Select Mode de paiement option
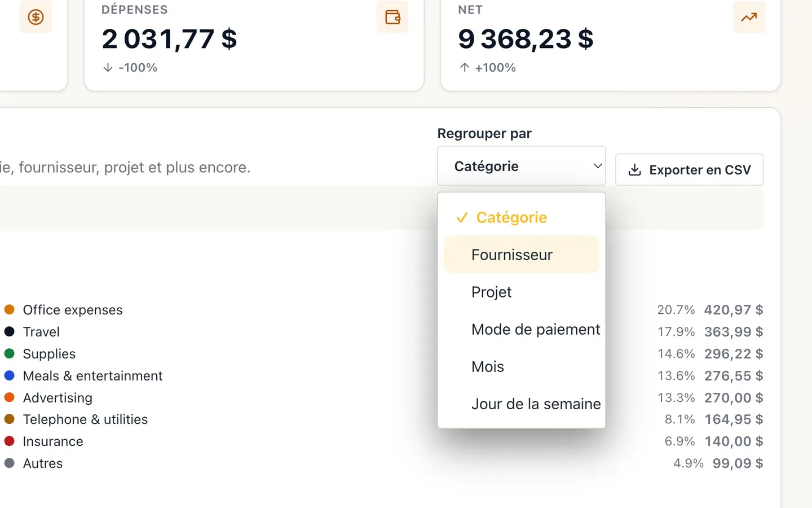This screenshot has height=508, width=812. pyautogui.click(x=522, y=329)
